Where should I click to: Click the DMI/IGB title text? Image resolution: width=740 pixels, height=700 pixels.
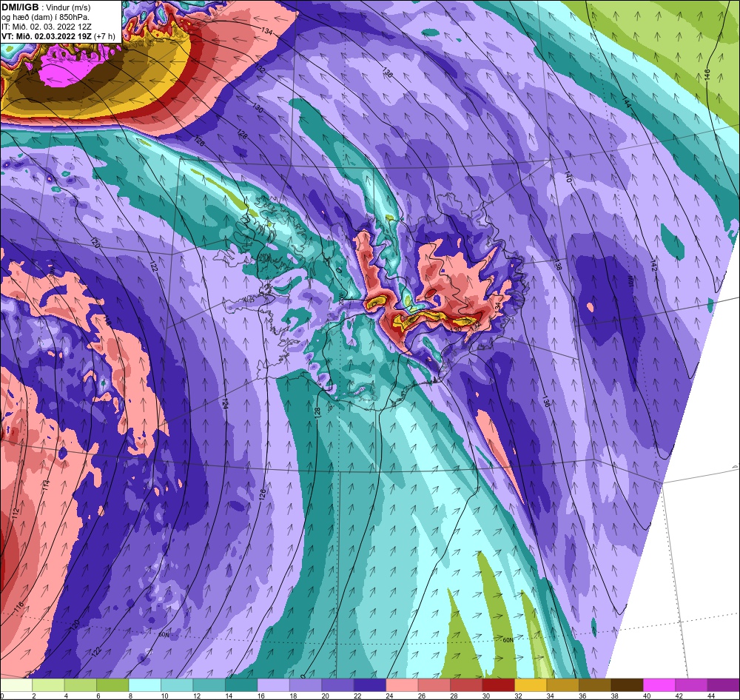20,7
